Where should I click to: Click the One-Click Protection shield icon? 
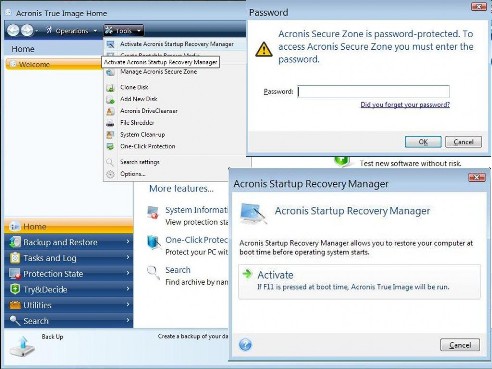pyautogui.click(x=153, y=242)
